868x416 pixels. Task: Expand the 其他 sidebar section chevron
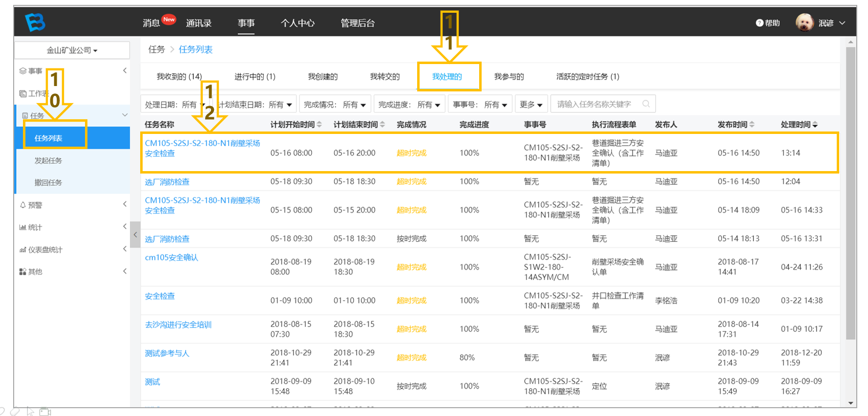125,271
